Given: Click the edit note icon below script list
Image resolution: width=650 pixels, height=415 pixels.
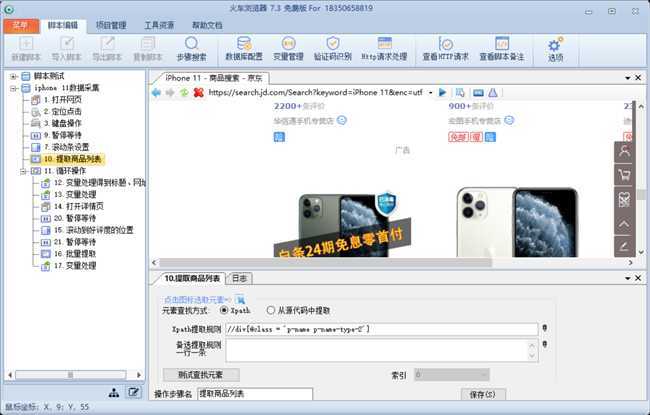Looking at the screenshot, I should pos(133,392).
